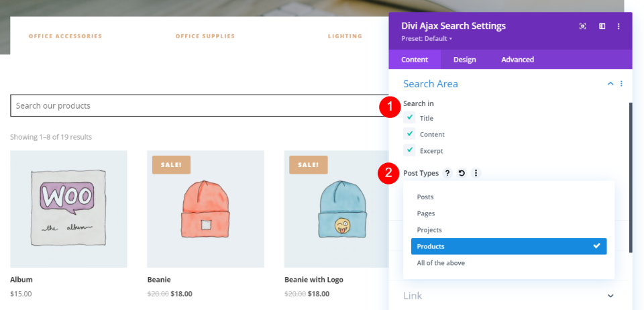Viewport: 644px width, 310px height.
Task: Open the settings header three-dot menu
Action: click(x=619, y=26)
